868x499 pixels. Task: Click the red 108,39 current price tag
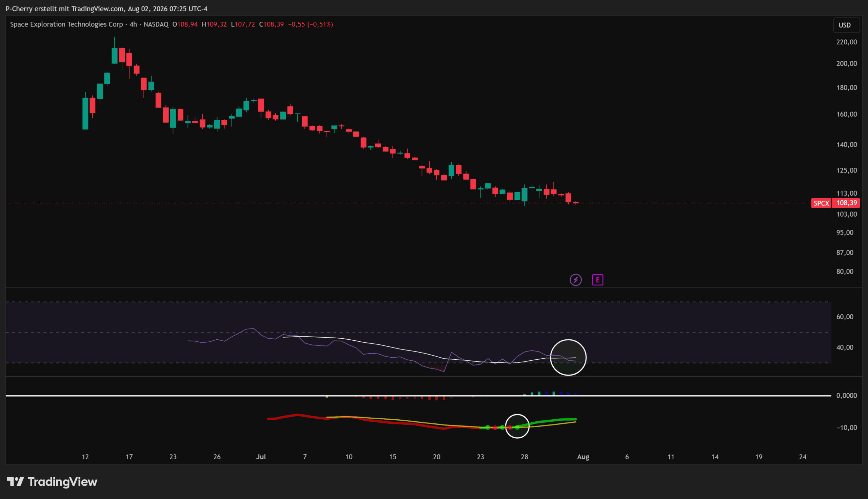pos(846,203)
